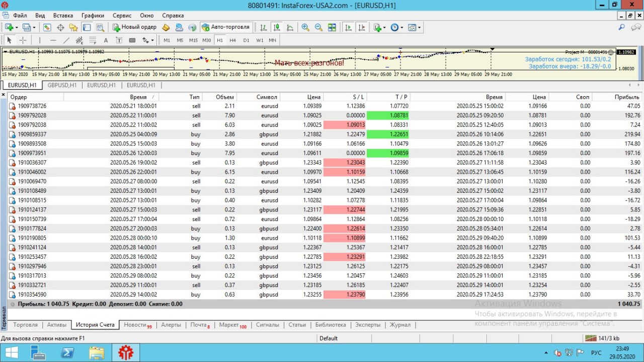Switch chart to line chart type
This screenshot has height=362, width=644.
click(x=290, y=27)
